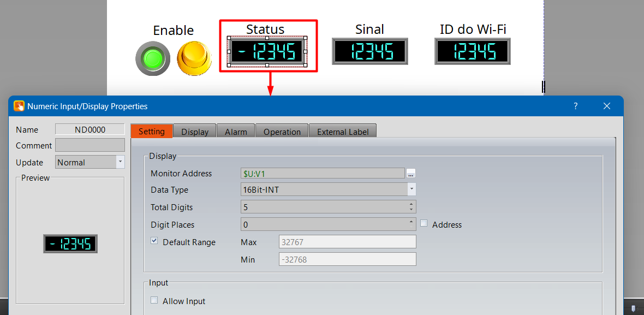Uncheck the Default Range checkbox
The image size is (644, 315).
click(x=154, y=241)
